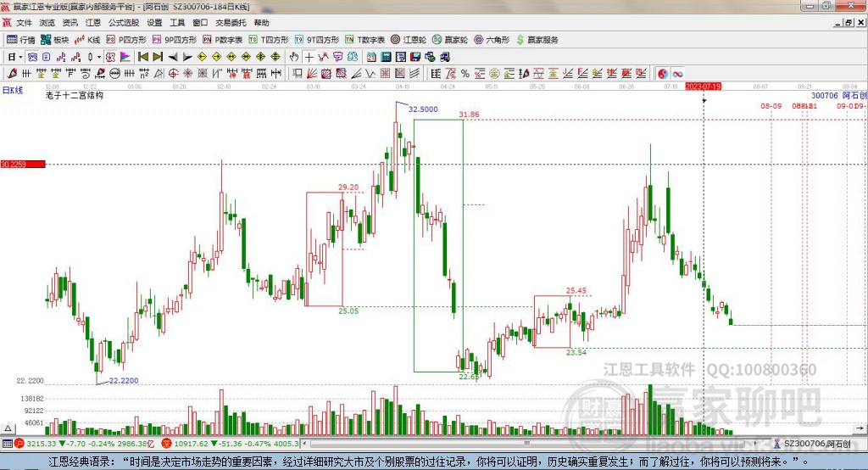868x470 pixels.
Task: Click the infinity loop icon
Action: point(677,74)
